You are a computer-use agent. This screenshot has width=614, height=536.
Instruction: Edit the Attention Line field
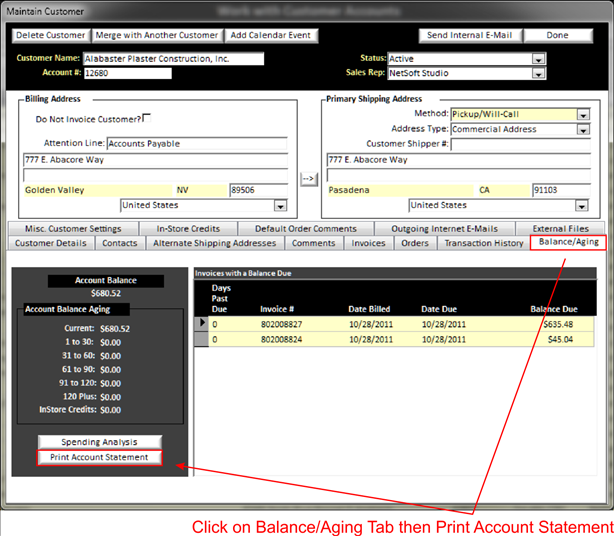197,144
